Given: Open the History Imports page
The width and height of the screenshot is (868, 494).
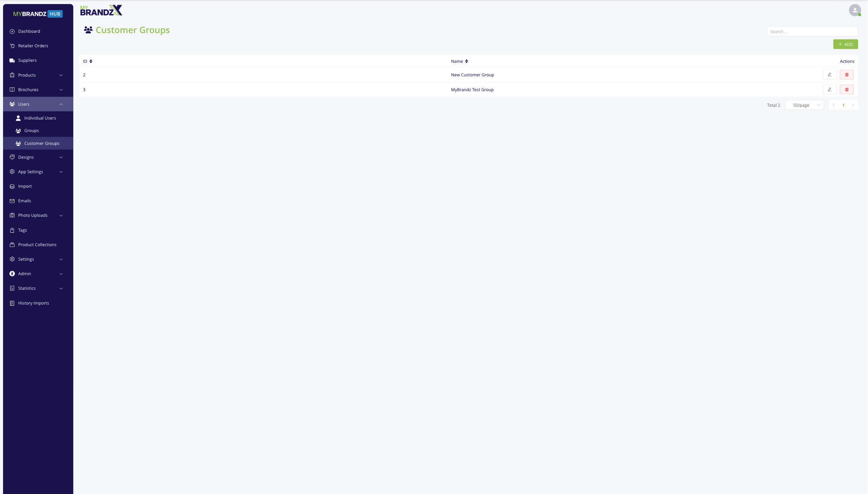Looking at the screenshot, I should click(33, 303).
